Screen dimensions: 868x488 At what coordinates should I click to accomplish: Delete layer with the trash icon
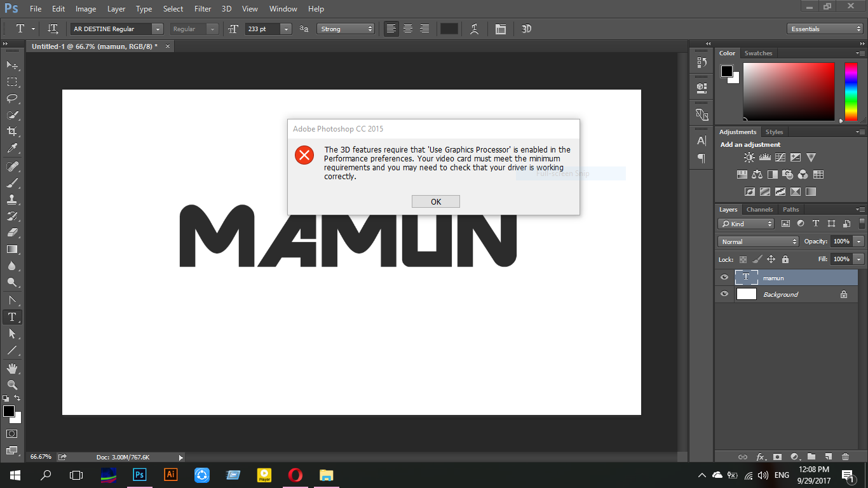coord(845,456)
